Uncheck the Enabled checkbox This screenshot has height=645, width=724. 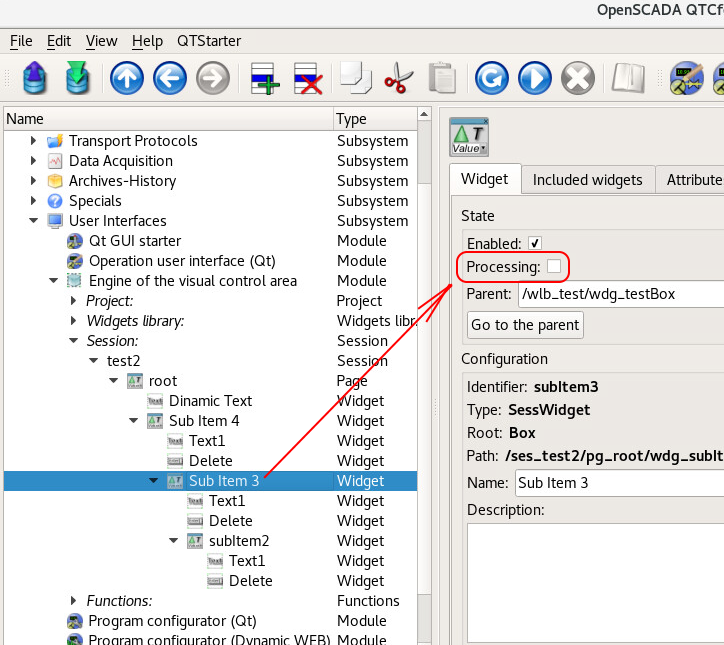[x=535, y=243]
